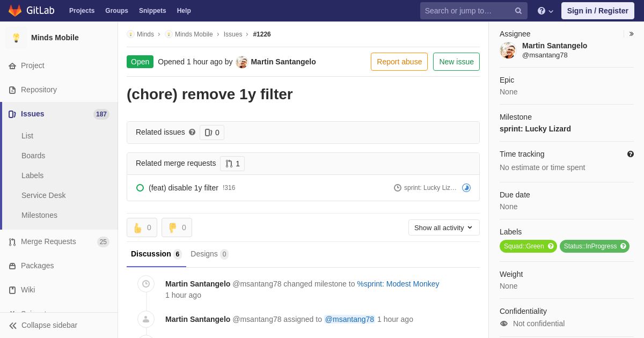This screenshot has height=338, width=644.
Task: Open the Show all activity dropdown
Action: [444, 227]
